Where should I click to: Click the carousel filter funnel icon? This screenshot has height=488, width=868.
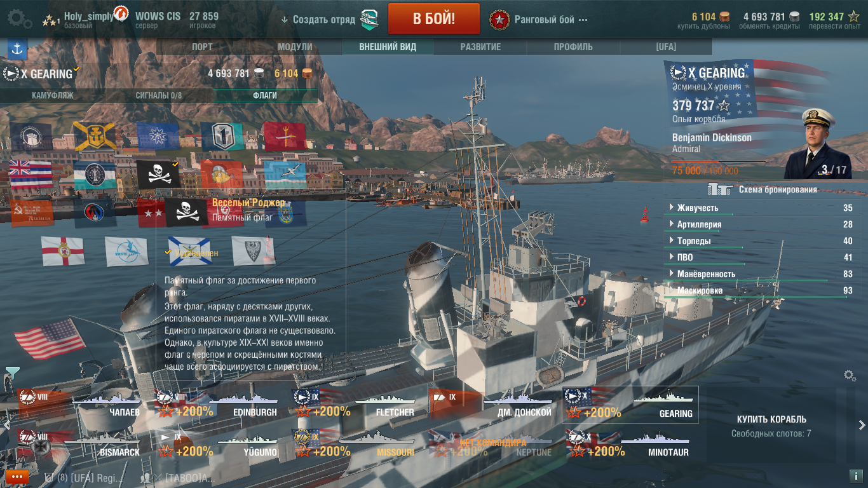click(x=12, y=372)
